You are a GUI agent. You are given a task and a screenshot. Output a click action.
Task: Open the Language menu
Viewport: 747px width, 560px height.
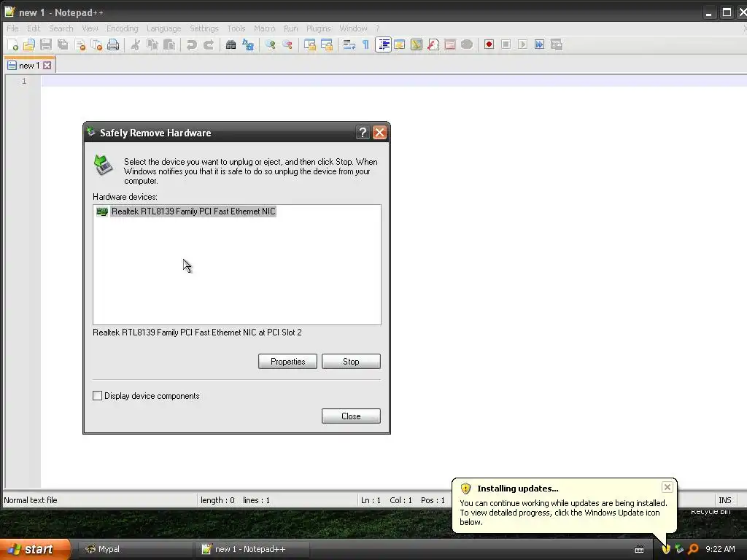163,28
